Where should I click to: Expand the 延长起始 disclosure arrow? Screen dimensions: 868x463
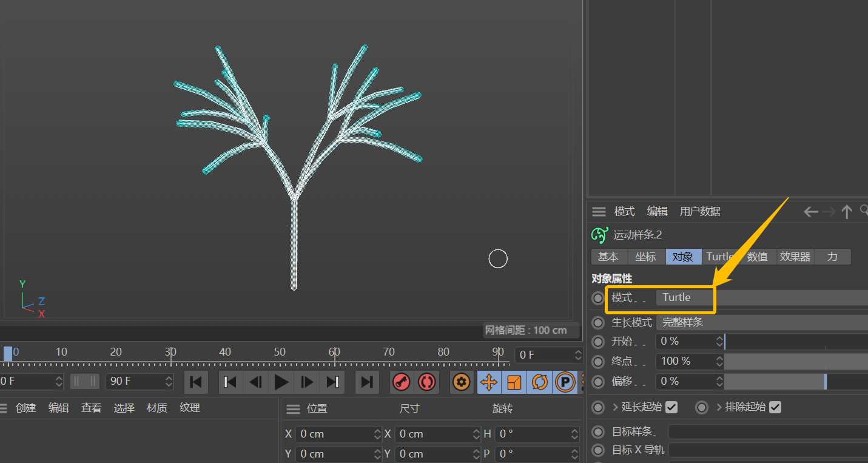tap(616, 407)
